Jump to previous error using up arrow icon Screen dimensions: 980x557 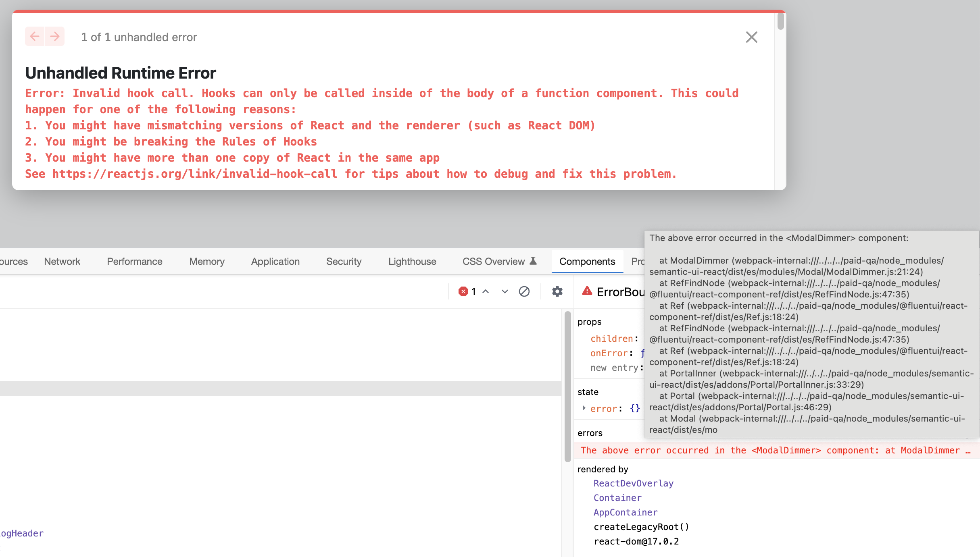(486, 291)
